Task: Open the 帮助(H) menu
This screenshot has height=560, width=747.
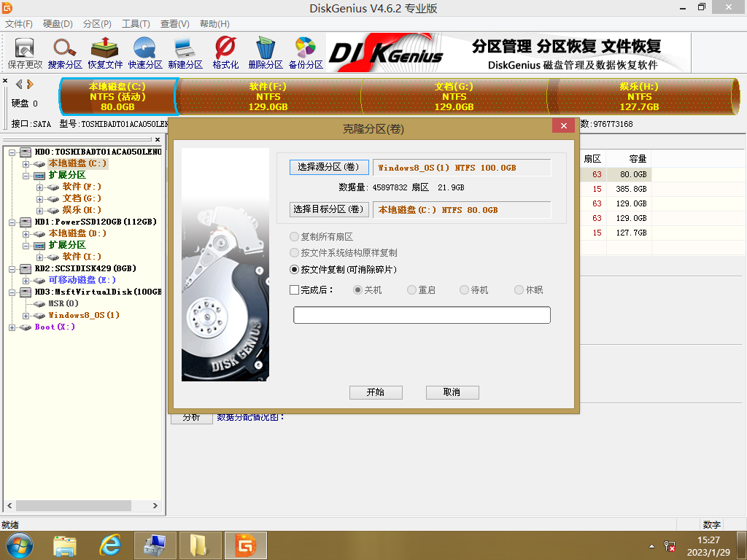Action: (214, 24)
